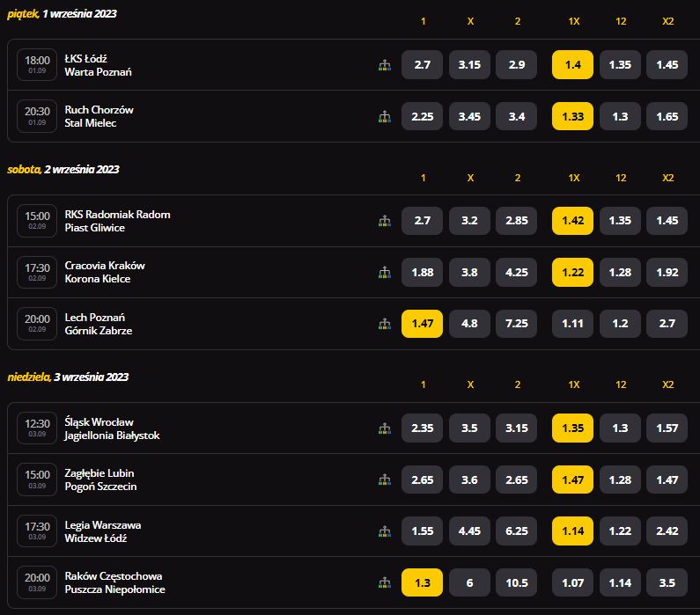Open statistics icon for Legia Warszawa match
This screenshot has width=700, height=615.
[x=385, y=531]
